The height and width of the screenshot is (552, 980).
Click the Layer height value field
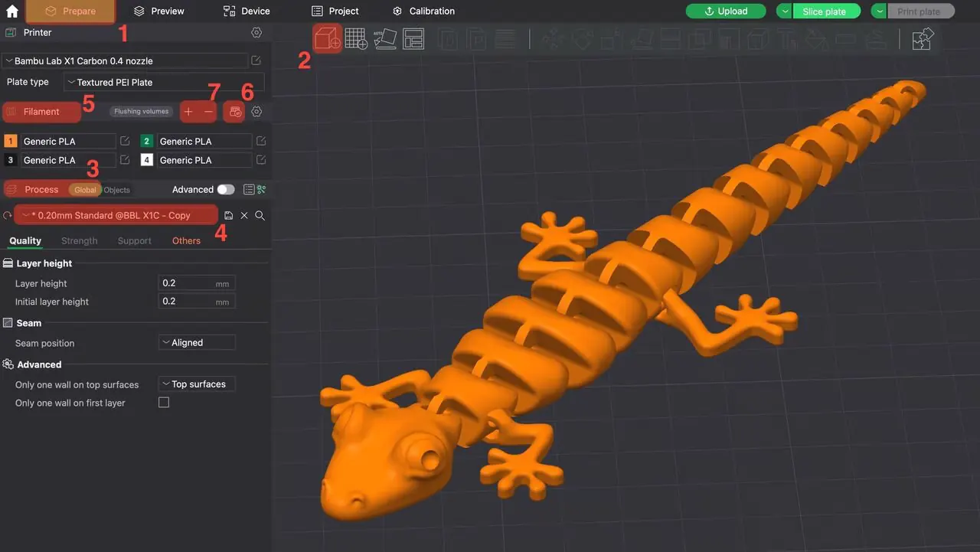[x=197, y=283]
